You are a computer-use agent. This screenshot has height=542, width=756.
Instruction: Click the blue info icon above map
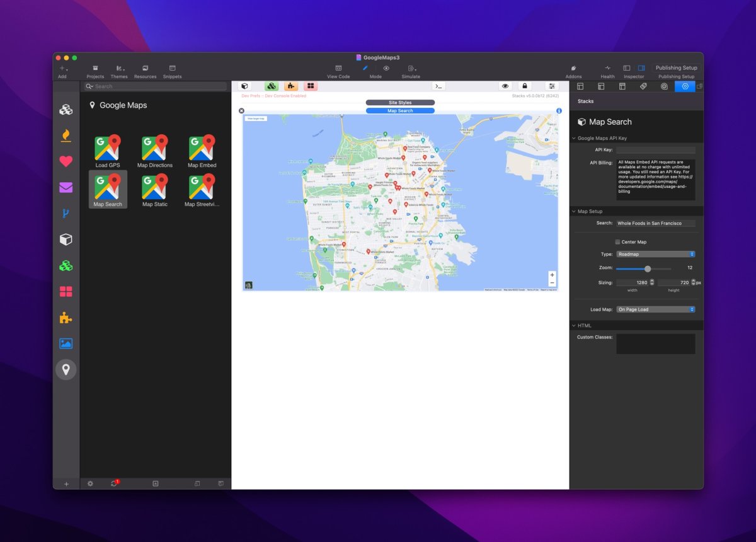[x=559, y=111]
